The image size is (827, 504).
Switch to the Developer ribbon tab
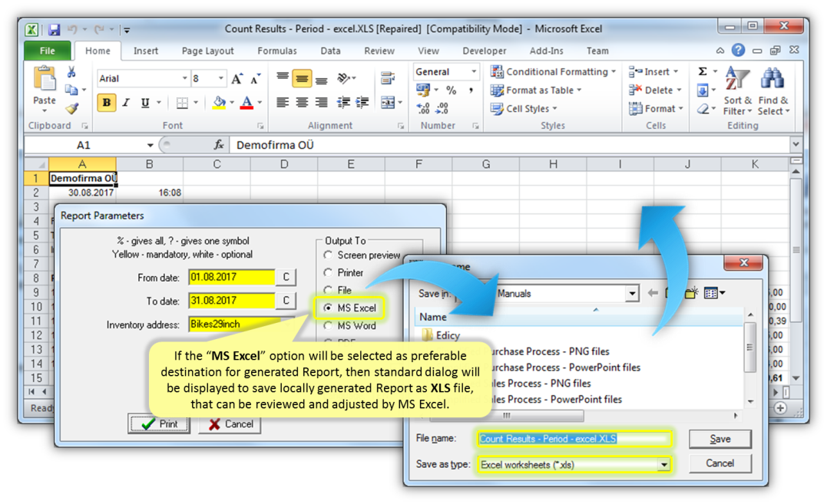tap(485, 51)
